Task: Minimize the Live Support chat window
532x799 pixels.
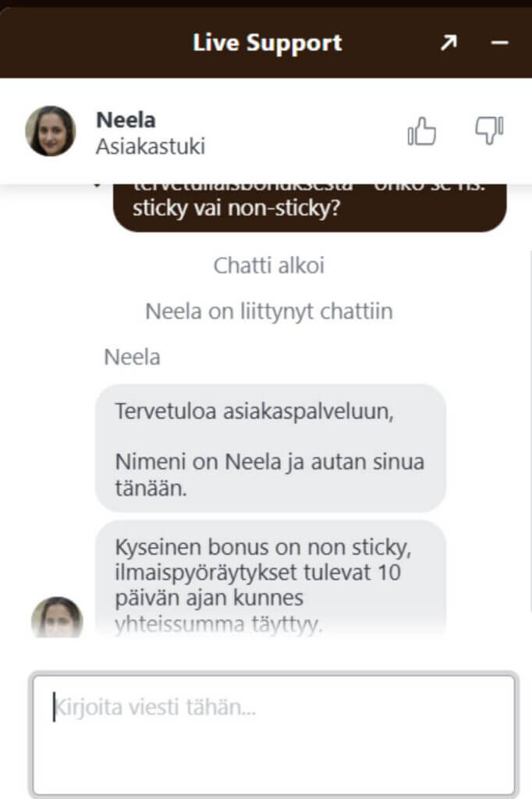Action: pos(499,42)
